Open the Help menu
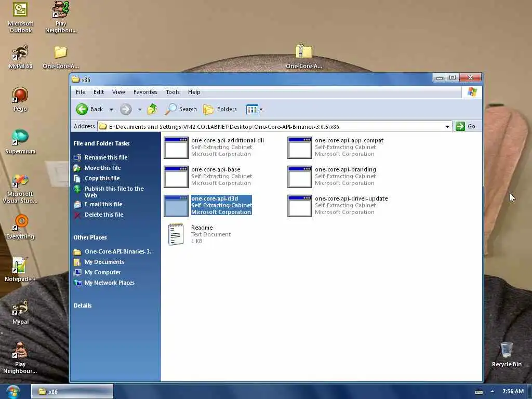 (194, 92)
